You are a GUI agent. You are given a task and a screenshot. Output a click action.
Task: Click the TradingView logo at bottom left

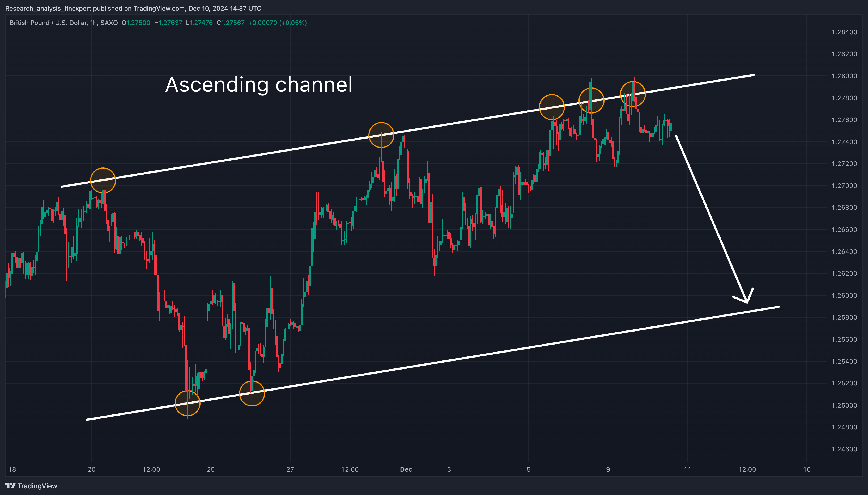coord(31,486)
